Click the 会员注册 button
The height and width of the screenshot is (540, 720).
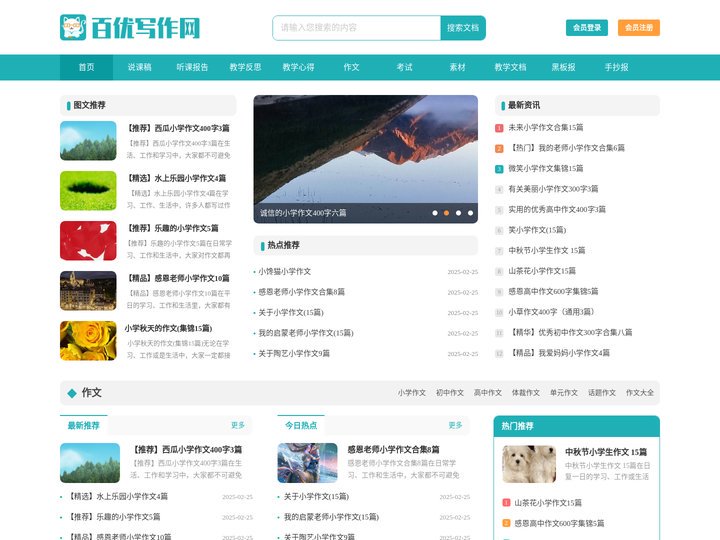coord(639,28)
